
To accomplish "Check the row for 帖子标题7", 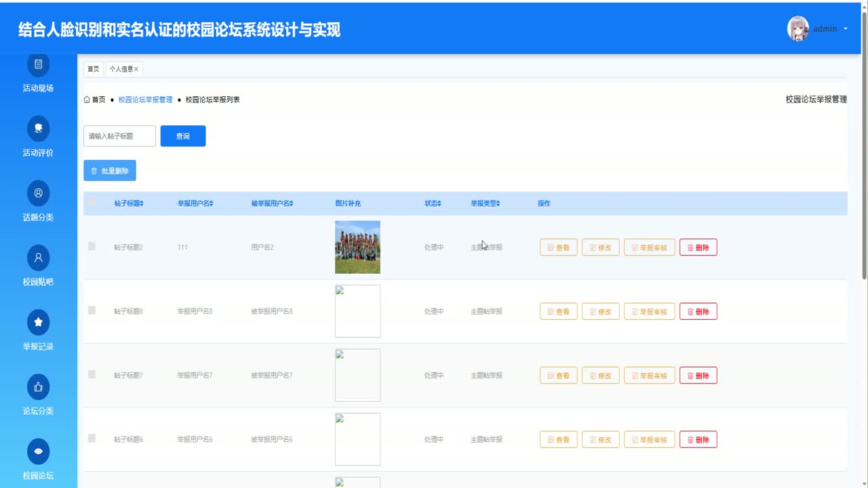I will (92, 374).
